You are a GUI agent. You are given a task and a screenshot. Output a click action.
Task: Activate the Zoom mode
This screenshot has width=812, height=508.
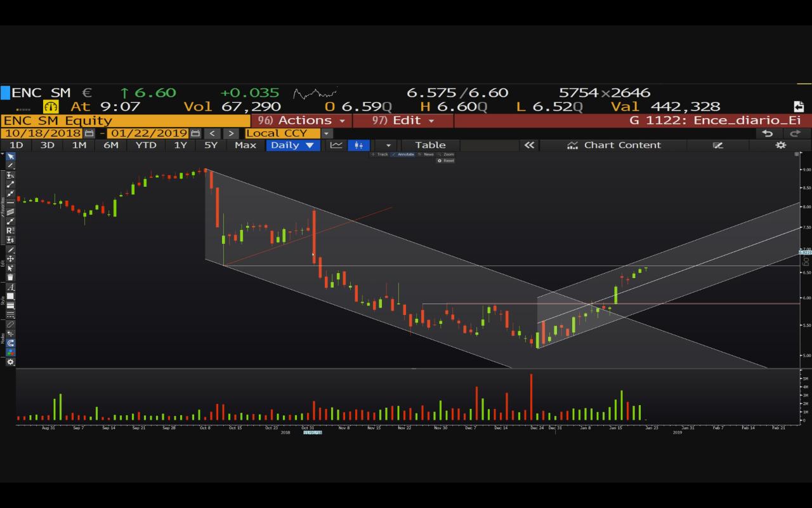(x=447, y=154)
